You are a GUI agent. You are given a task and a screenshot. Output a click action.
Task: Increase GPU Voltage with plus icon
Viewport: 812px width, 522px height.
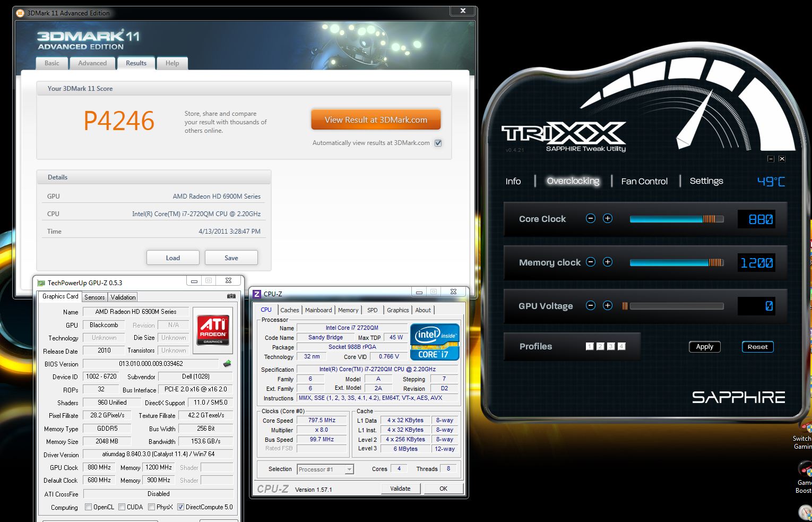tap(608, 305)
